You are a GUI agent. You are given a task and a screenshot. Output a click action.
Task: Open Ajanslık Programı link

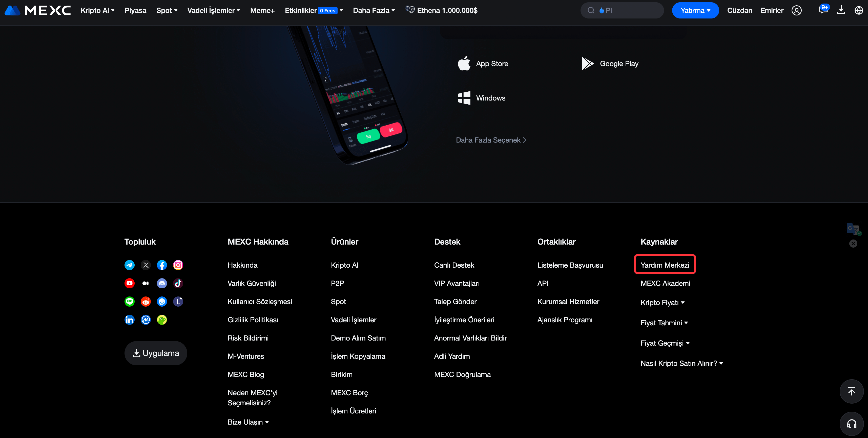pyautogui.click(x=565, y=320)
